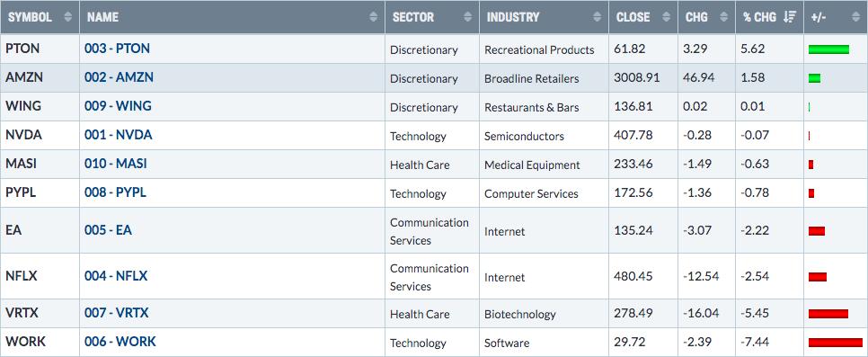Sort by SYMBOL column arrows icon
Image resolution: width=868 pixels, height=357 pixels.
click(68, 17)
